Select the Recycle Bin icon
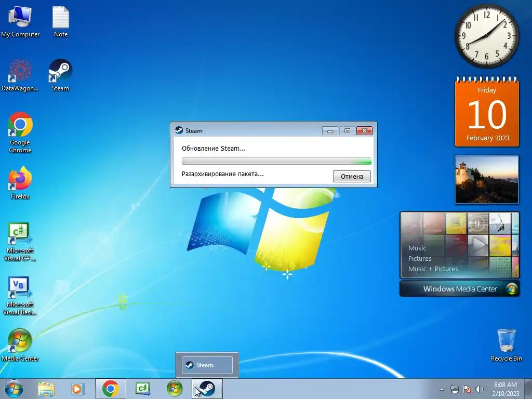This screenshot has width=532, height=399. (x=506, y=345)
